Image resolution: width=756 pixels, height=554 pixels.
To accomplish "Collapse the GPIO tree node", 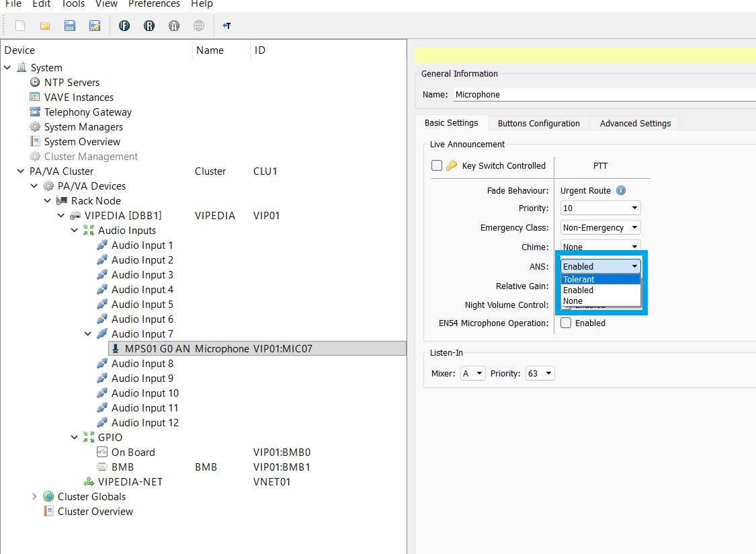I will click(x=74, y=437).
